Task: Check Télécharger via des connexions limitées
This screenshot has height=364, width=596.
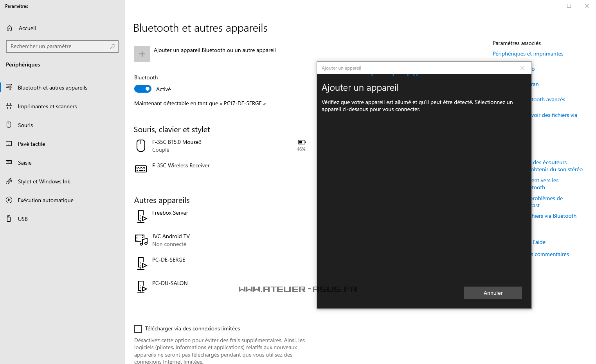Action: pos(138,329)
